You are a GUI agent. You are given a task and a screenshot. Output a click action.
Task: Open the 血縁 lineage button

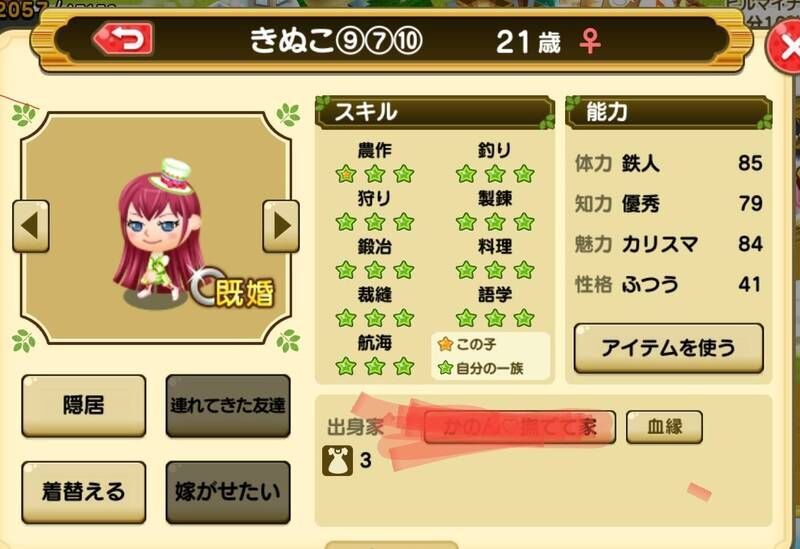[664, 427]
